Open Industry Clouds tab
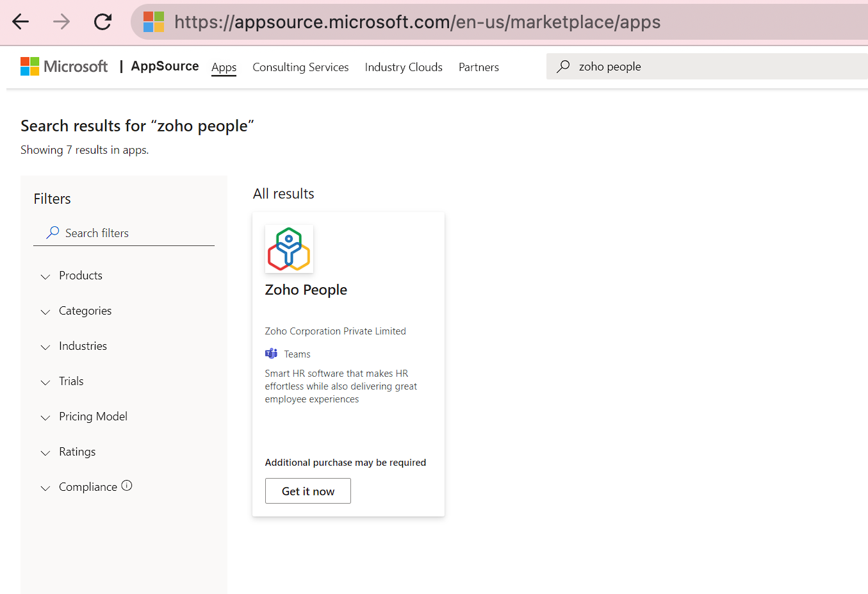Viewport: 868px width, 594px height. 404,67
